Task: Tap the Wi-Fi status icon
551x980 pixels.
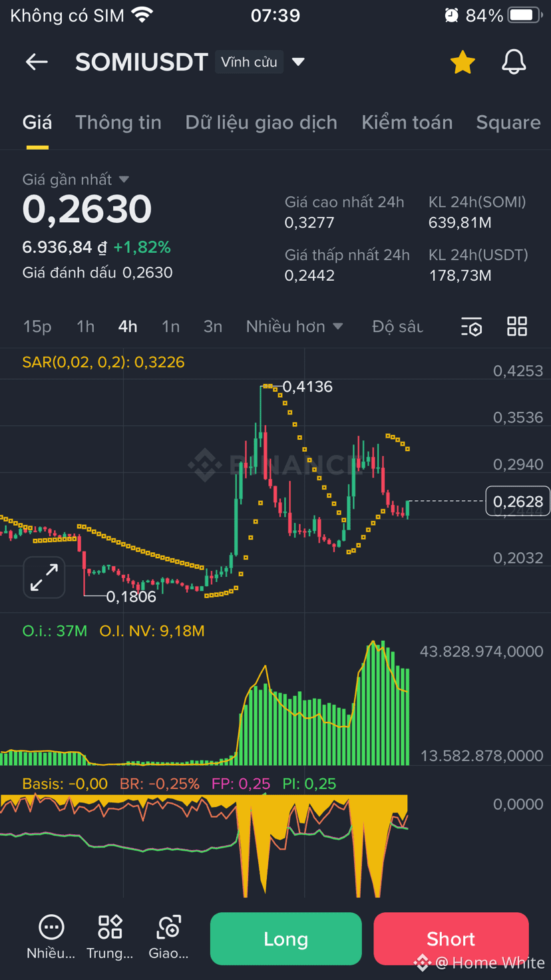Action: tap(142, 15)
